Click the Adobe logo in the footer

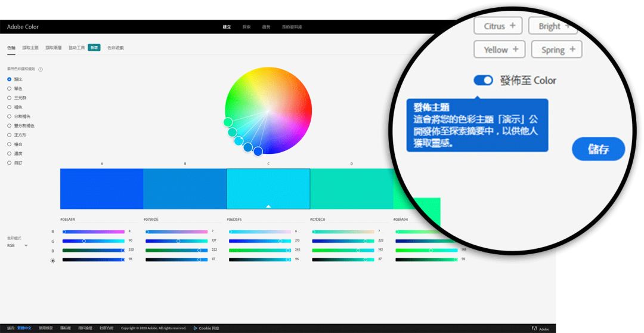(x=534, y=329)
